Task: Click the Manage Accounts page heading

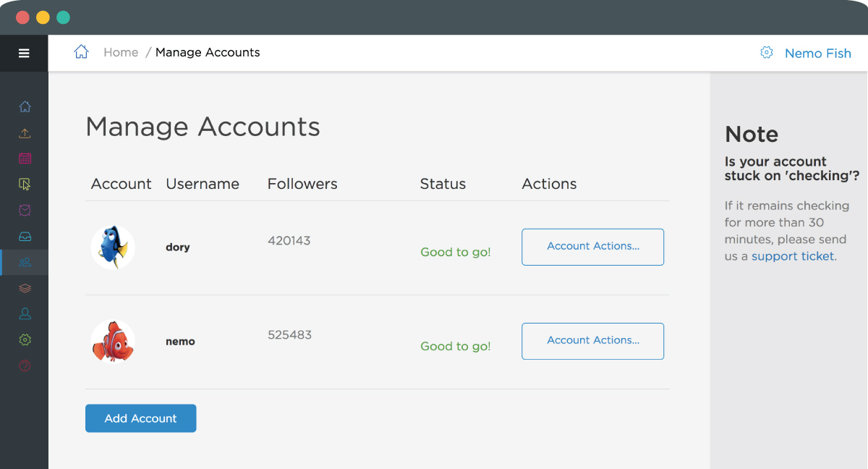Action: (203, 127)
